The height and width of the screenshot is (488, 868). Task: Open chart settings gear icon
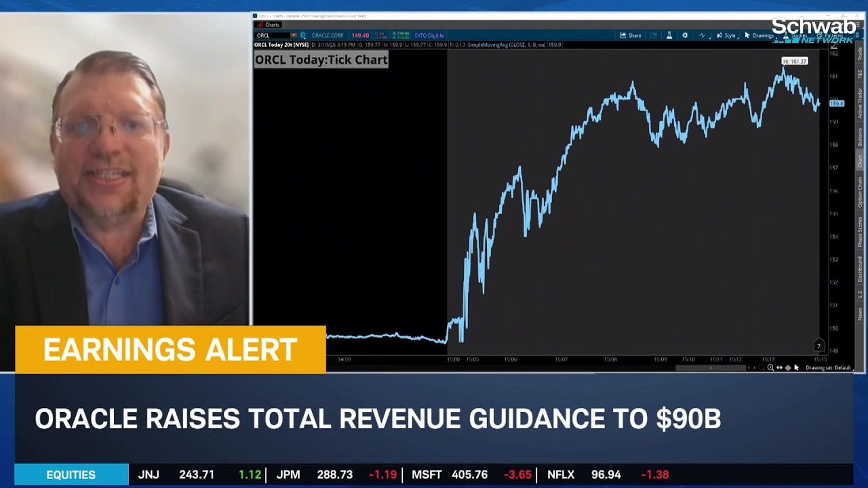pos(685,35)
